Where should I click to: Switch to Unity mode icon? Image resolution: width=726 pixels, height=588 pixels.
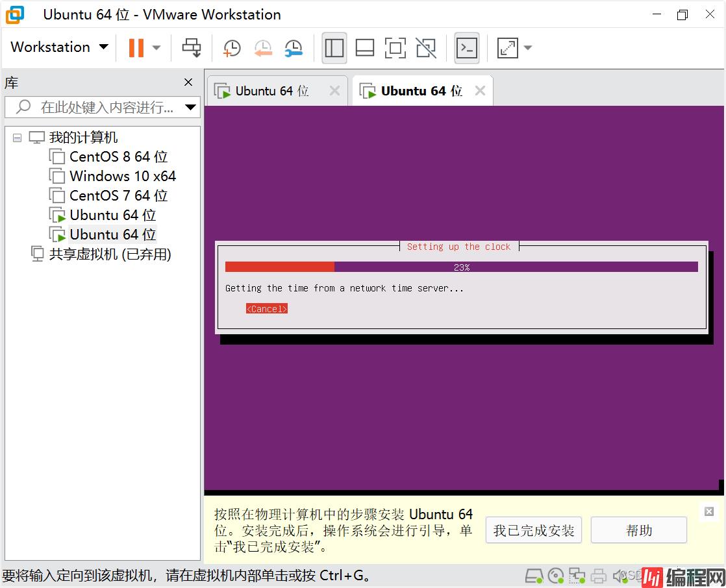click(x=426, y=47)
